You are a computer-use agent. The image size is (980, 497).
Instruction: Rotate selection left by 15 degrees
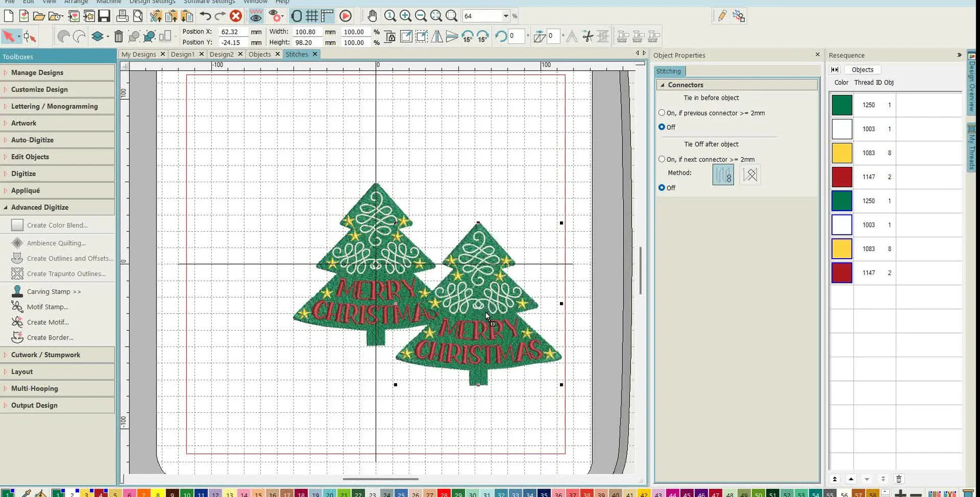coord(467,37)
